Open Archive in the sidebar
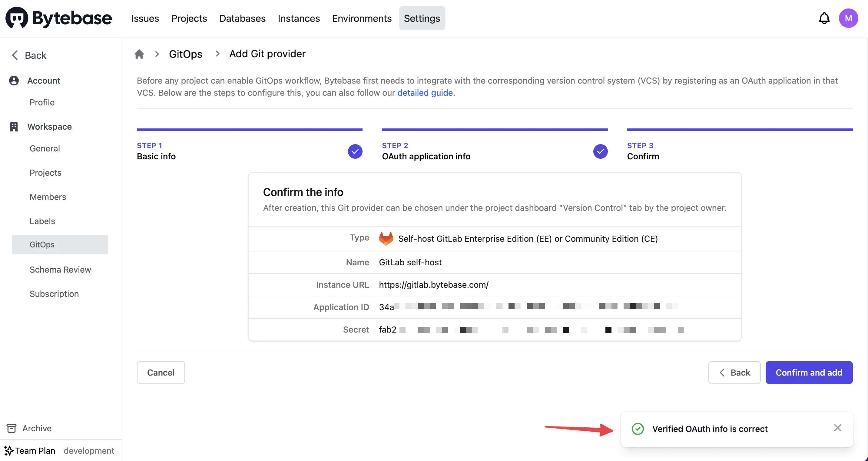The image size is (868, 461). click(37, 428)
